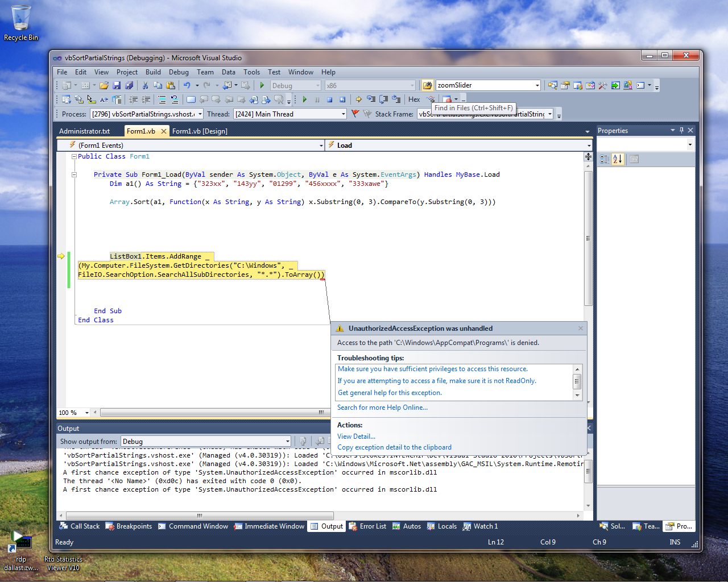The image size is (728, 582).
Task: Click the View Detail... link
Action: (356, 436)
